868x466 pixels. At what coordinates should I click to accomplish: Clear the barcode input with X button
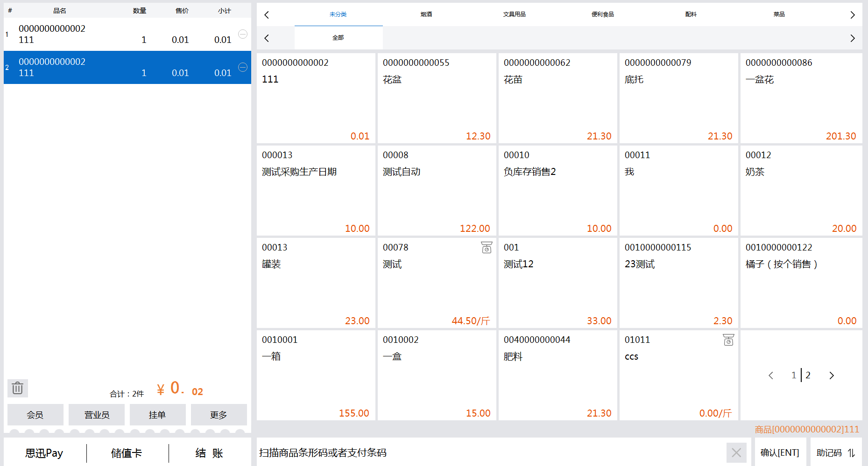coord(736,452)
